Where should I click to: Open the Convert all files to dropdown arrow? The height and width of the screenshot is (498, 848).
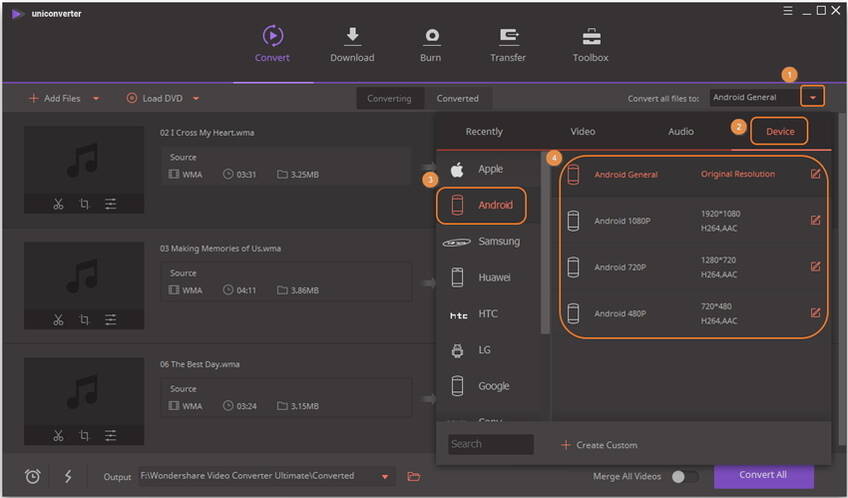(812, 97)
